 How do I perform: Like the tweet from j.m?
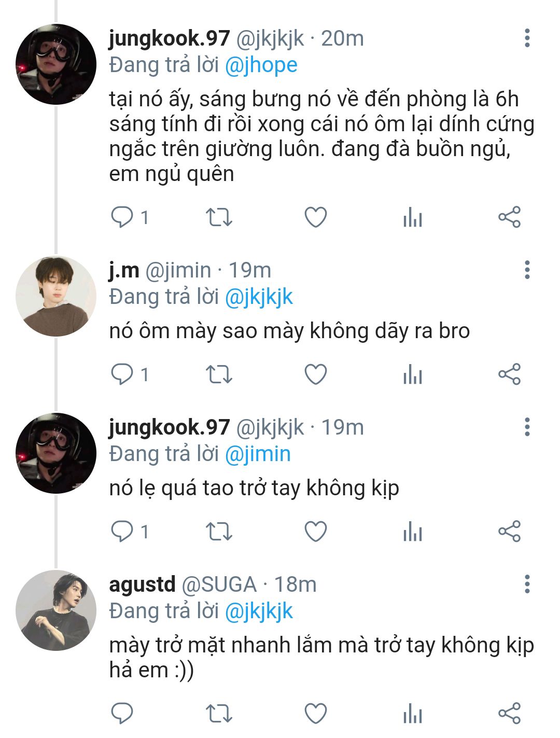point(315,374)
